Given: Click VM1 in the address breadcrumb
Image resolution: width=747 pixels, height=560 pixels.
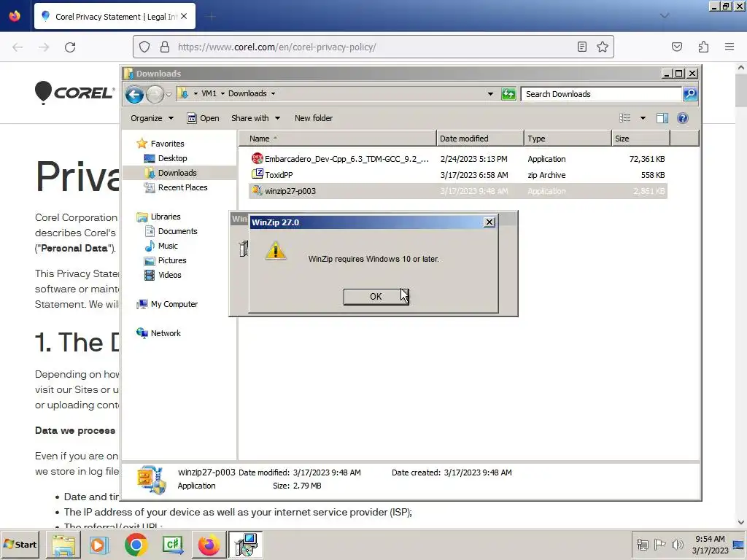Looking at the screenshot, I should point(209,94).
